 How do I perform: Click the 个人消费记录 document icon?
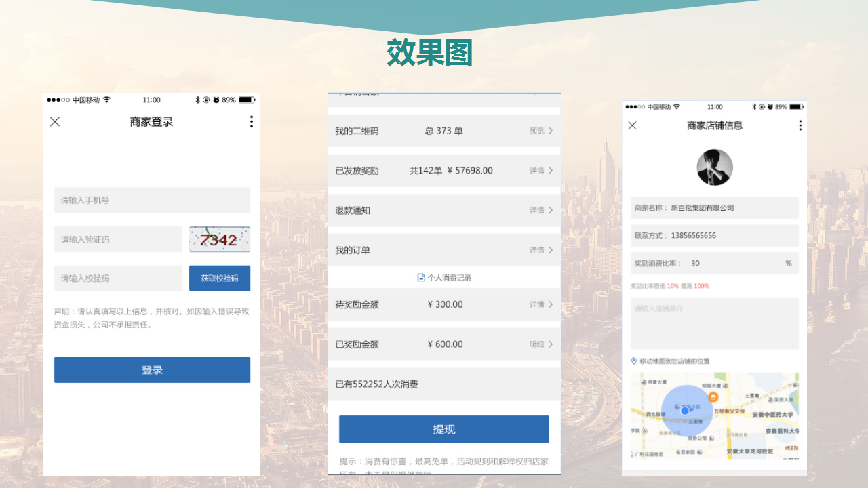(421, 278)
